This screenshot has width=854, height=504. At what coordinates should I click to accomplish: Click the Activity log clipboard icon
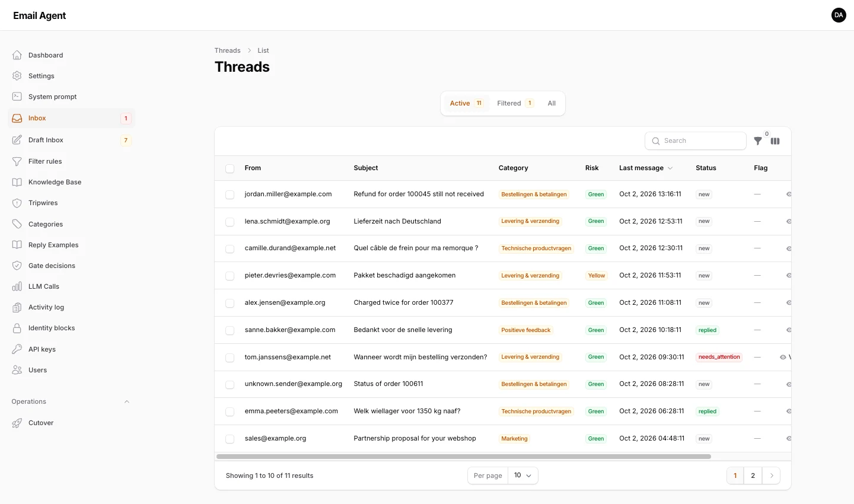pyautogui.click(x=17, y=307)
